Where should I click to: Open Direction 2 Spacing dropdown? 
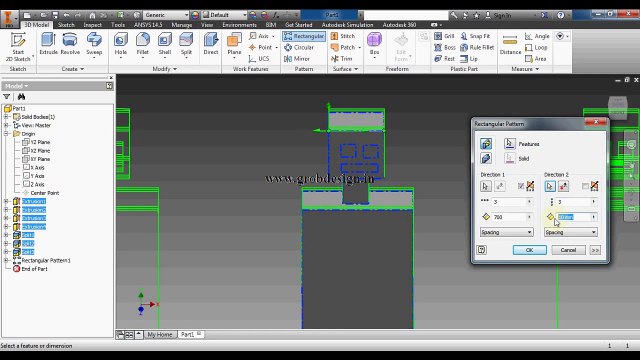[x=571, y=232]
